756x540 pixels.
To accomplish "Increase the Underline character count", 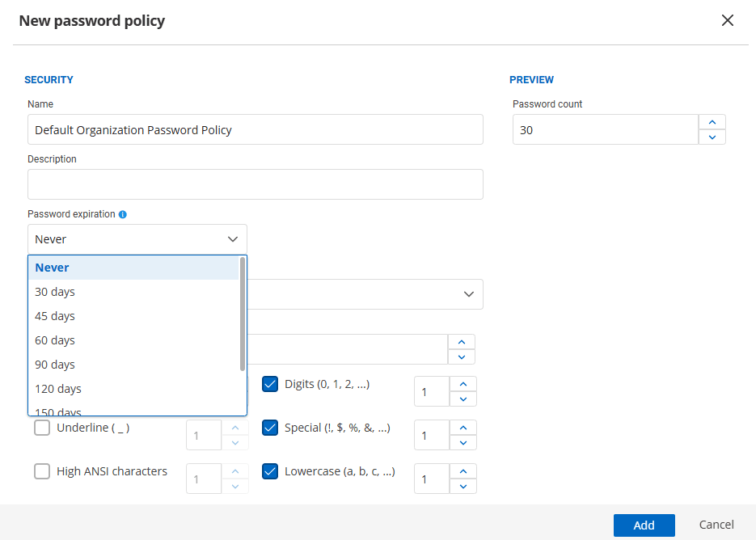I will click(234, 428).
